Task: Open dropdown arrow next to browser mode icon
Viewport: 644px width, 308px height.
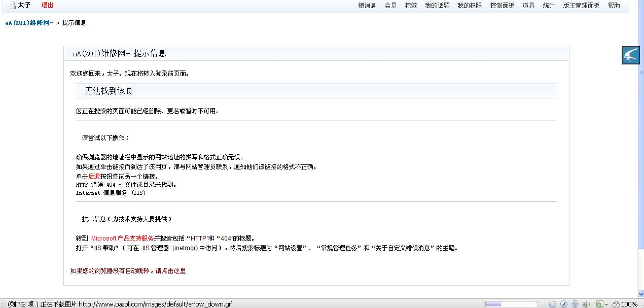Action: (606, 304)
